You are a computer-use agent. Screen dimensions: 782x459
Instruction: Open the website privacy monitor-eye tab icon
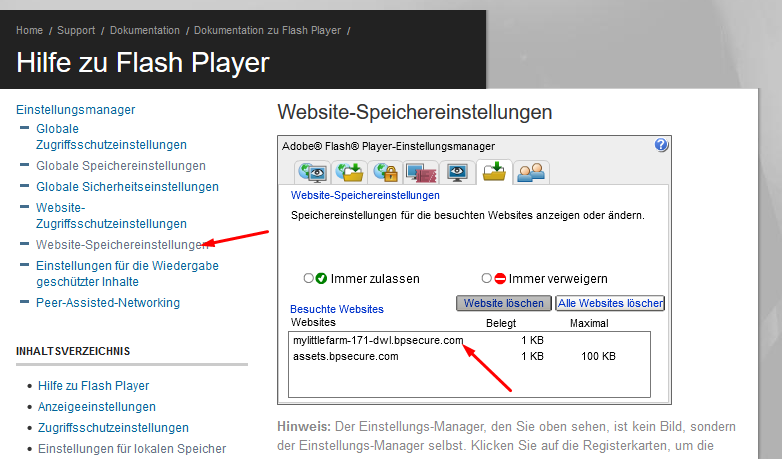[x=457, y=172]
